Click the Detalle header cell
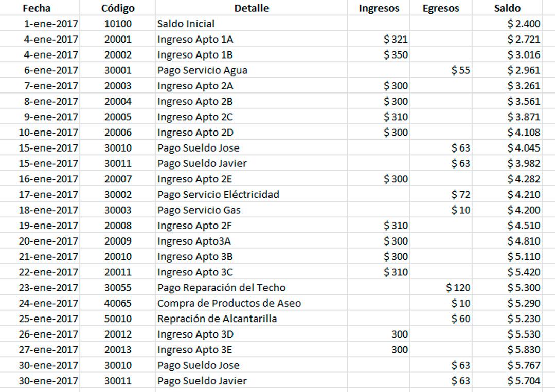Image resolution: width=555 pixels, height=392 pixels. [252, 8]
